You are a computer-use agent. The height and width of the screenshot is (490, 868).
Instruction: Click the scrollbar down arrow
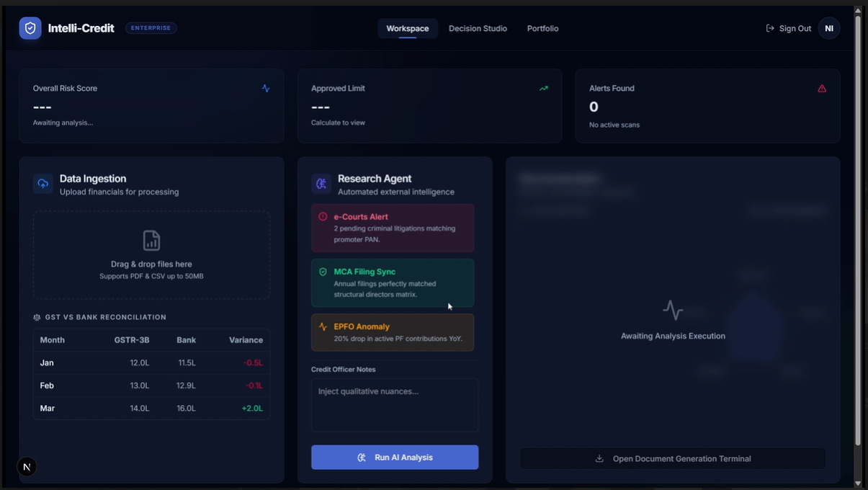[858, 483]
